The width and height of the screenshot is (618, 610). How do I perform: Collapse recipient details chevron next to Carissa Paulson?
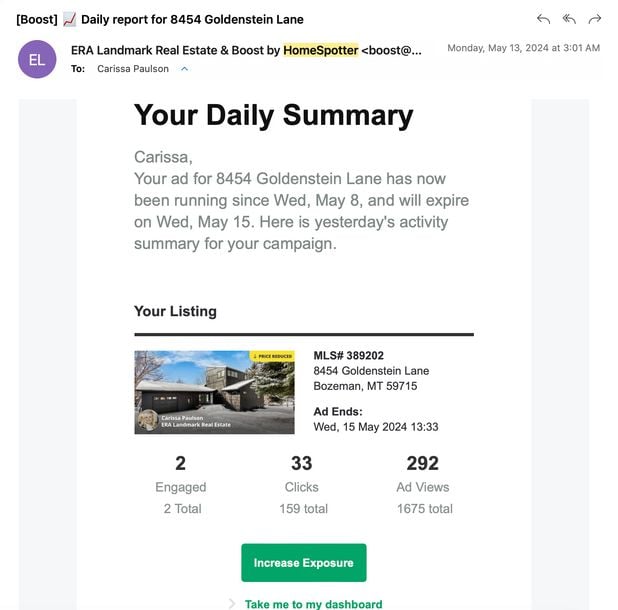[x=184, y=69]
